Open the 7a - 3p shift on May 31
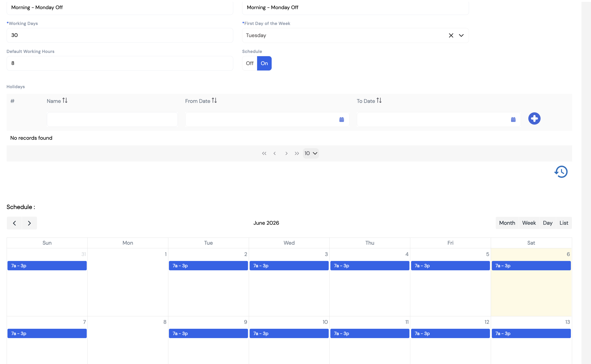The image size is (591, 364). coord(47,266)
